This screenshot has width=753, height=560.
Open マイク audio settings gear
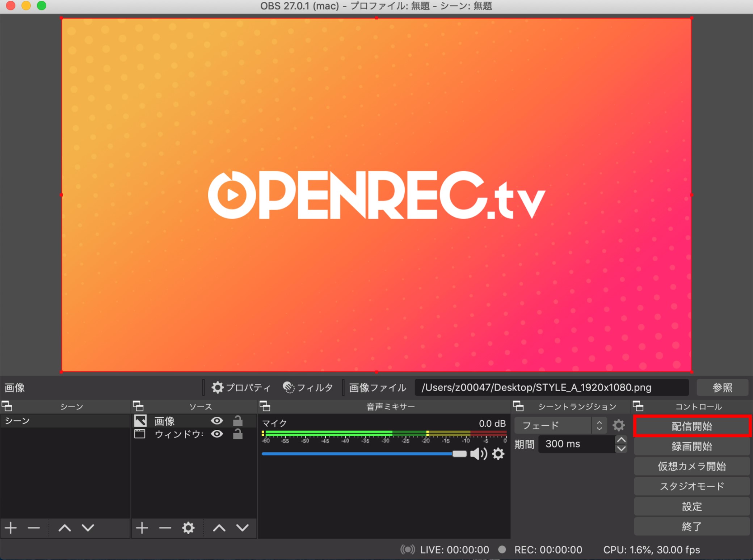tap(498, 454)
